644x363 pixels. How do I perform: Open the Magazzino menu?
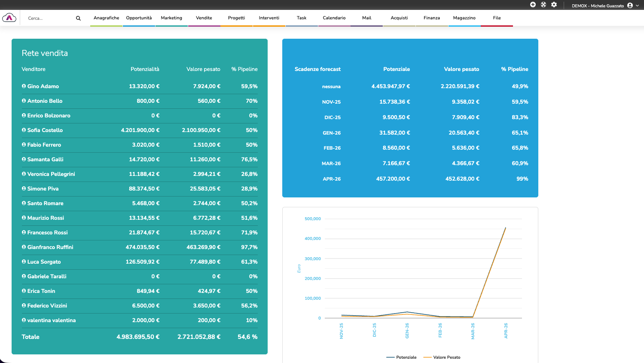(464, 18)
